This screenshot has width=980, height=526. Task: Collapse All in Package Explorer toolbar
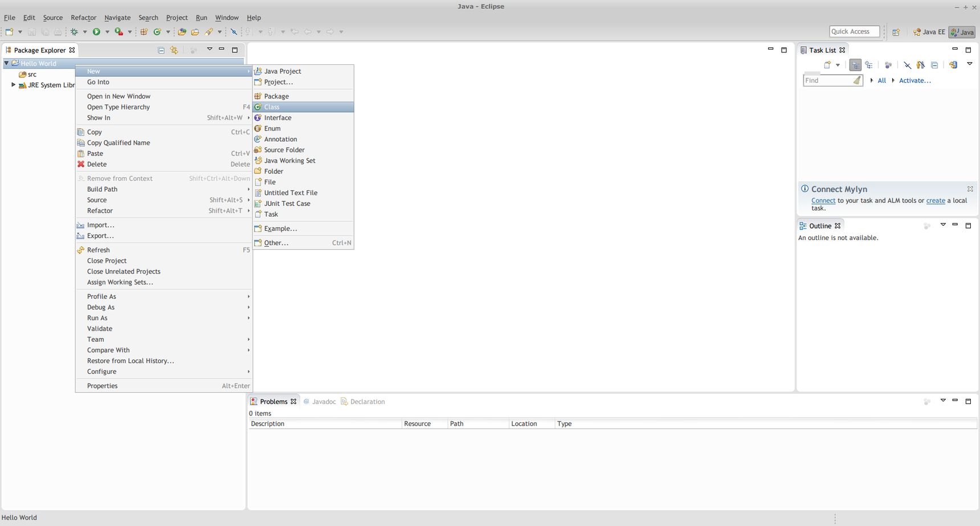pyautogui.click(x=161, y=50)
